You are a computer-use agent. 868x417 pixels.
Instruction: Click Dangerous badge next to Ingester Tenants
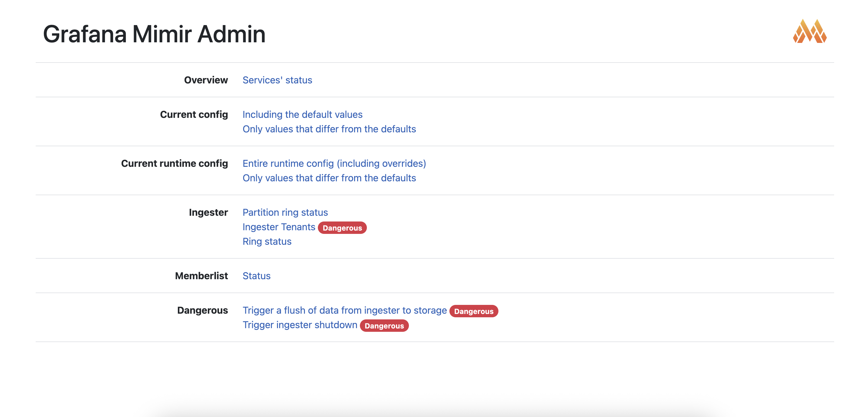coord(342,228)
